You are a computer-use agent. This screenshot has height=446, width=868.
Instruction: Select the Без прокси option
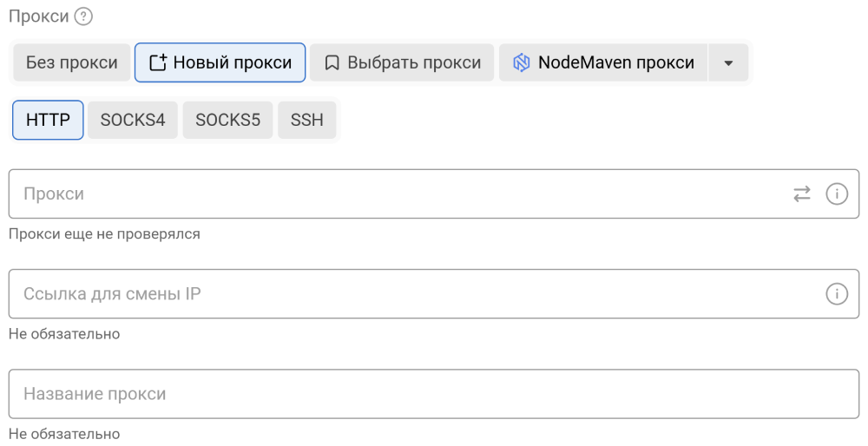[71, 62]
